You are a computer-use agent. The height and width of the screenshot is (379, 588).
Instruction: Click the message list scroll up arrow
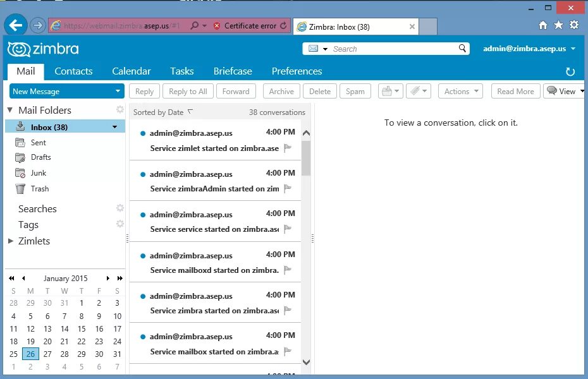[x=306, y=133]
